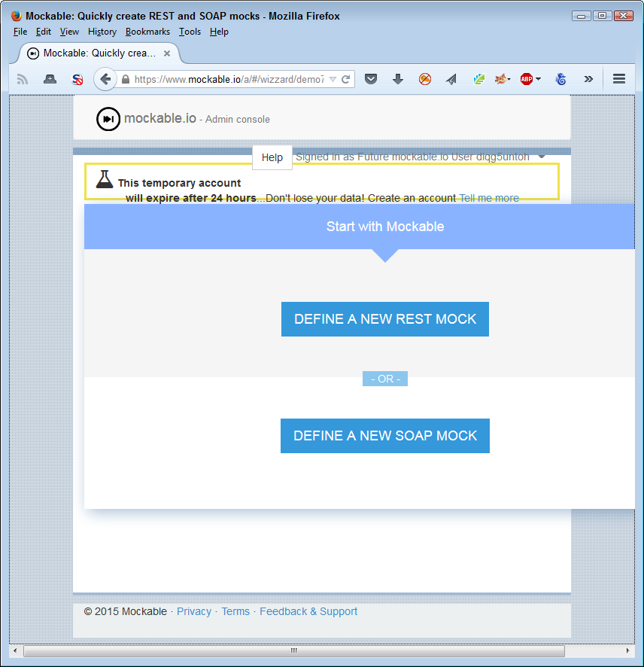
Task: Click DEFINE A NEW SOAP MOCK
Action: (x=385, y=436)
